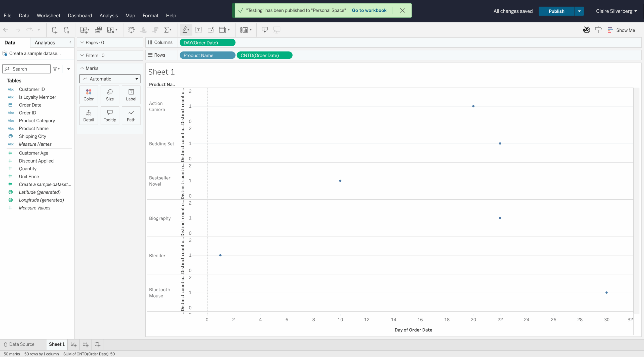
Task: Open the Automatic mark type dropdown
Action: point(110,79)
